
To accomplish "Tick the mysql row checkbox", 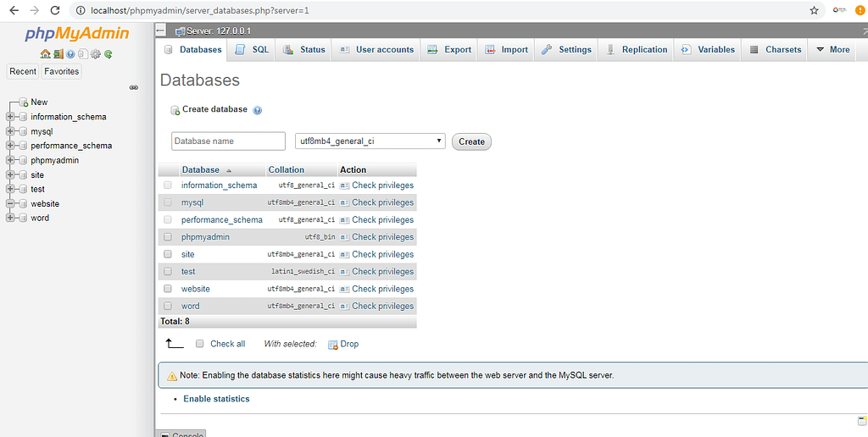I will [x=168, y=202].
